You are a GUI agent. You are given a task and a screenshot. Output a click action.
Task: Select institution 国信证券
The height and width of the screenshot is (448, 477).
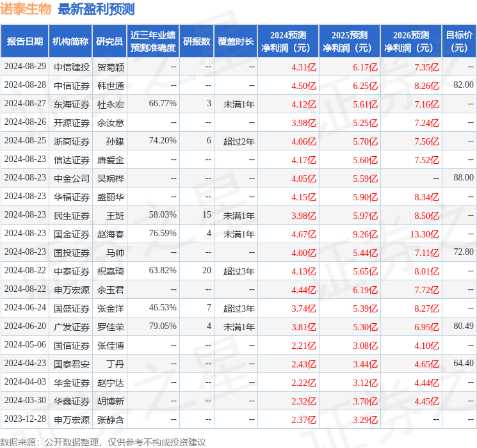click(x=72, y=346)
